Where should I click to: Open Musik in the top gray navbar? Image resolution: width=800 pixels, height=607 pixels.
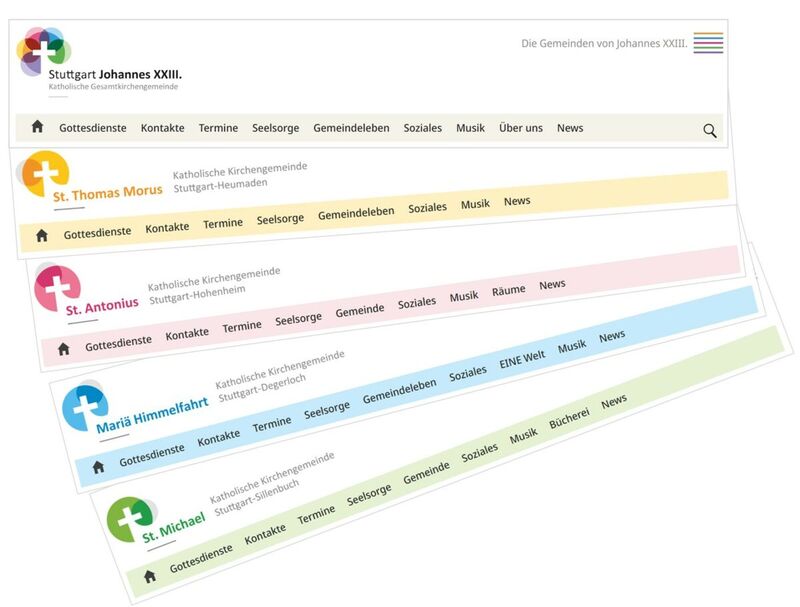(x=470, y=128)
